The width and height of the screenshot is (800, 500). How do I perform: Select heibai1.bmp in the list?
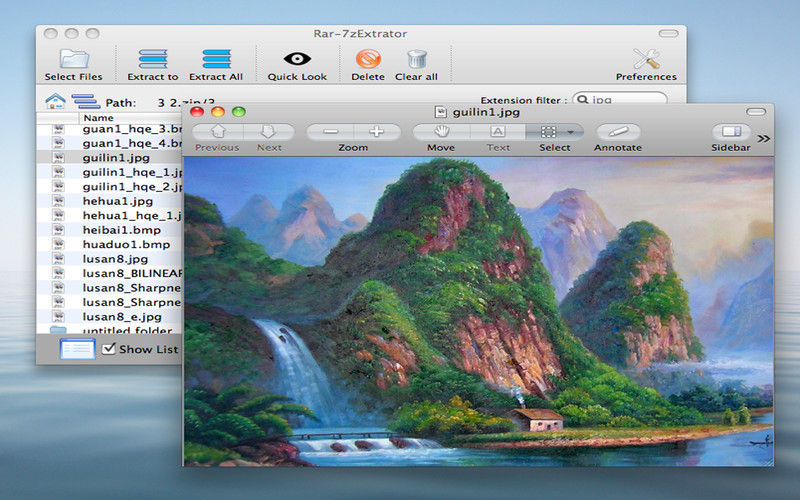109,230
